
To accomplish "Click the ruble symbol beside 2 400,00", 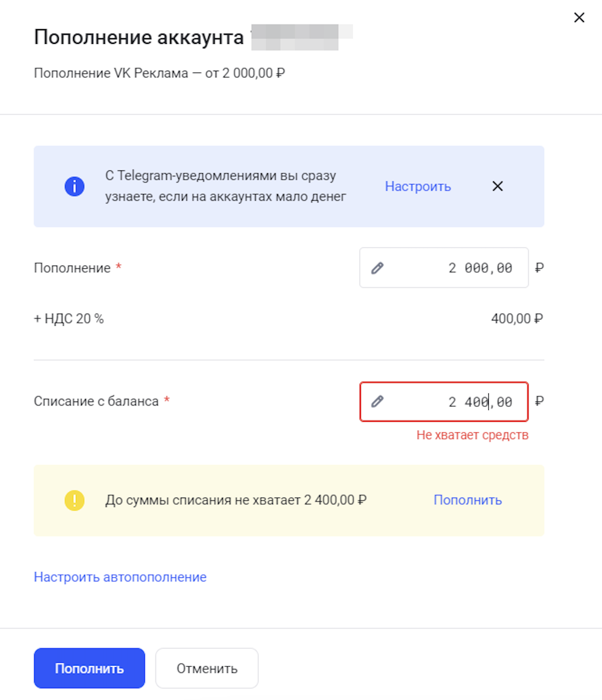I will 539,402.
